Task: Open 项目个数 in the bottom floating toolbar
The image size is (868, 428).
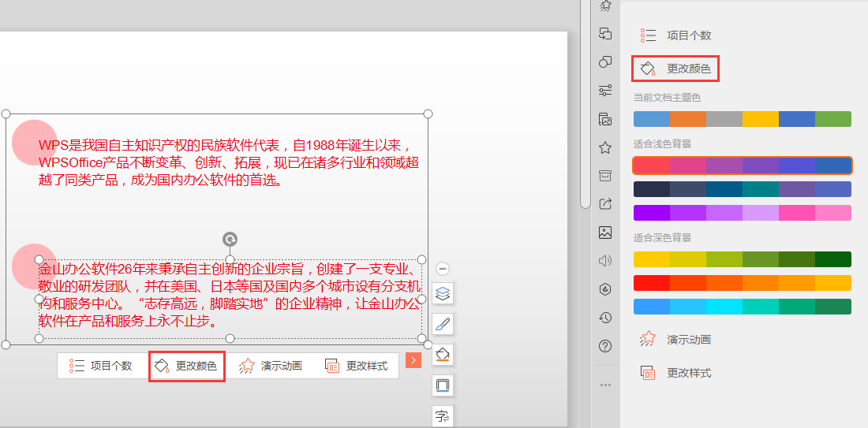Action: (x=101, y=366)
